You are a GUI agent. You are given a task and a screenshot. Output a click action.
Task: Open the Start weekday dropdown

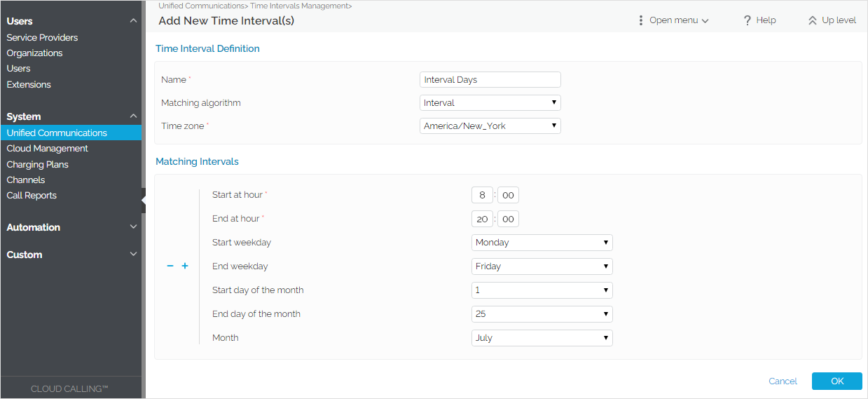(x=542, y=243)
